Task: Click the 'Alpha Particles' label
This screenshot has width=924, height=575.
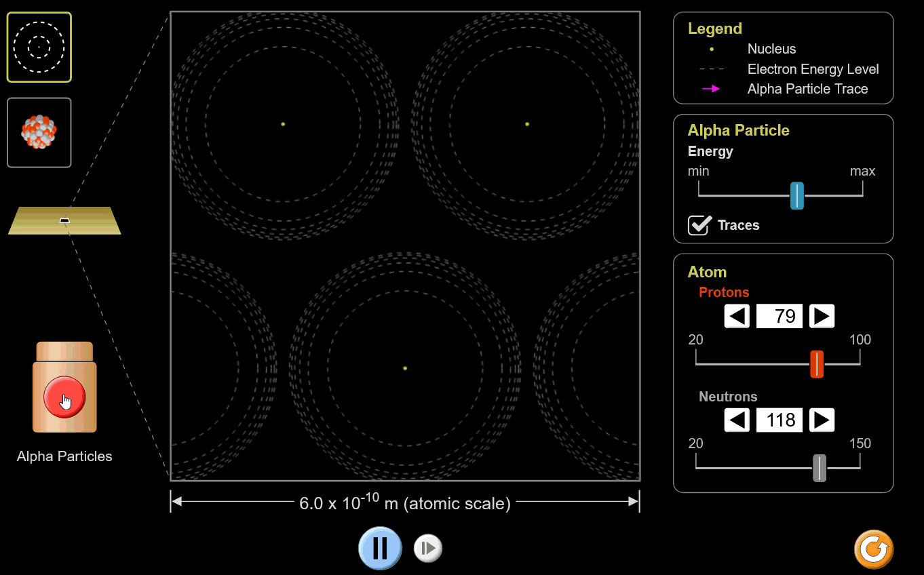Action: coord(64,456)
